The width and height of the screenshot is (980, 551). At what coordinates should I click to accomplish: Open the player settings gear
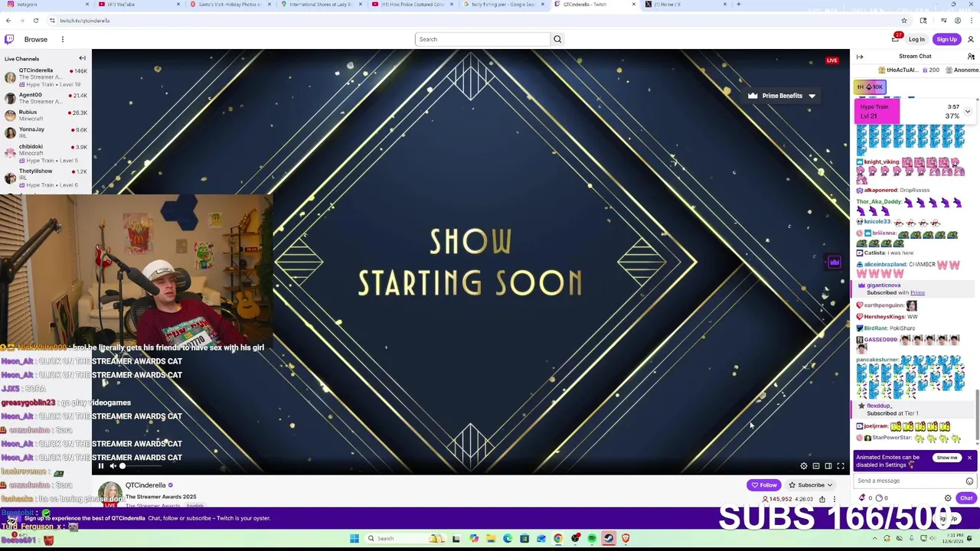tap(804, 465)
